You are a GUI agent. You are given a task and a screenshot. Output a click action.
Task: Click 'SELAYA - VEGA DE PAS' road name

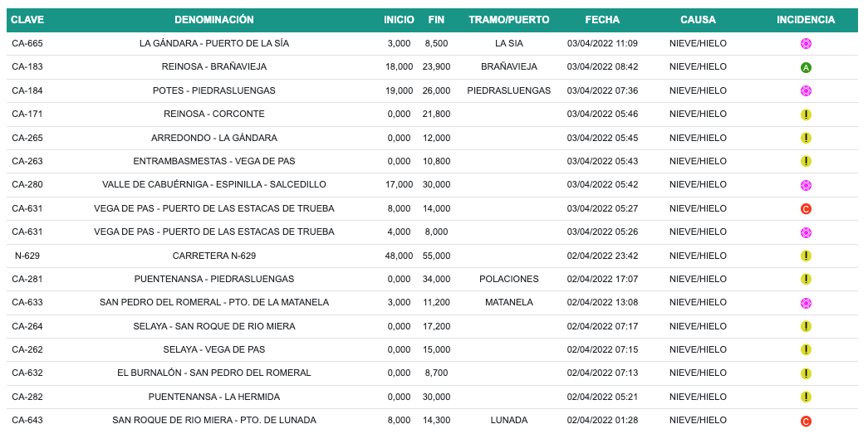pos(214,350)
